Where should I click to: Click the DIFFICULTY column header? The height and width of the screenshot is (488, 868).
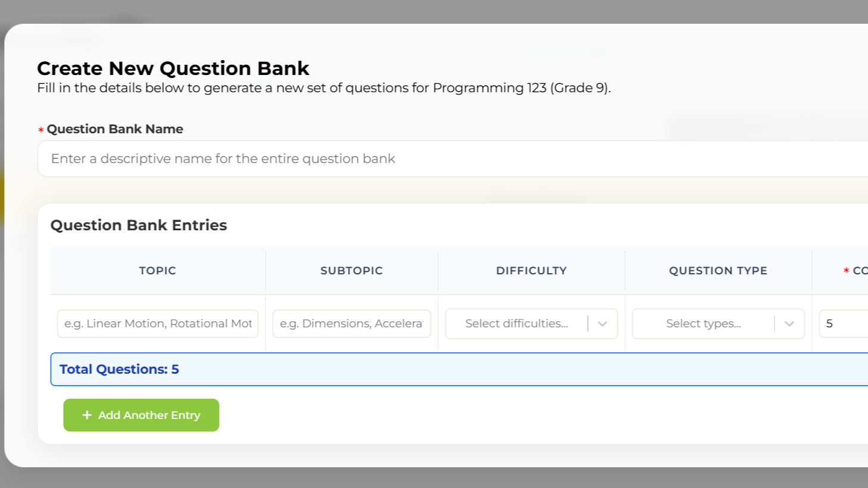coord(531,270)
